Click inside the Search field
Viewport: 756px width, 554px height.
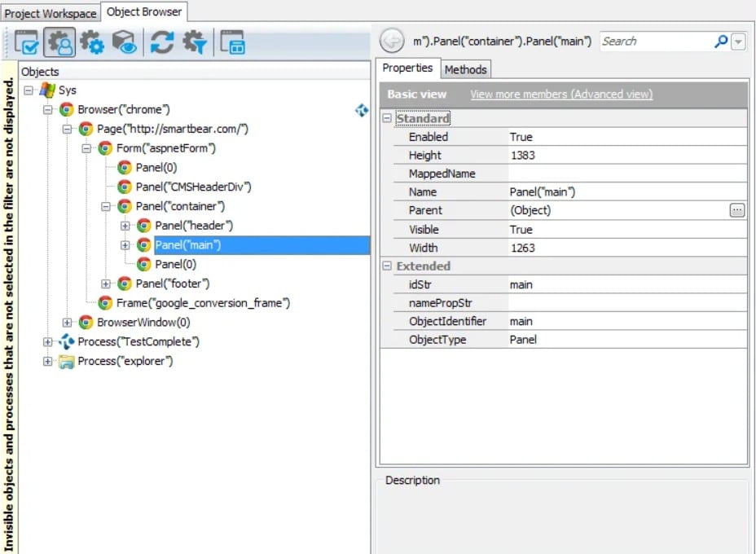click(657, 42)
